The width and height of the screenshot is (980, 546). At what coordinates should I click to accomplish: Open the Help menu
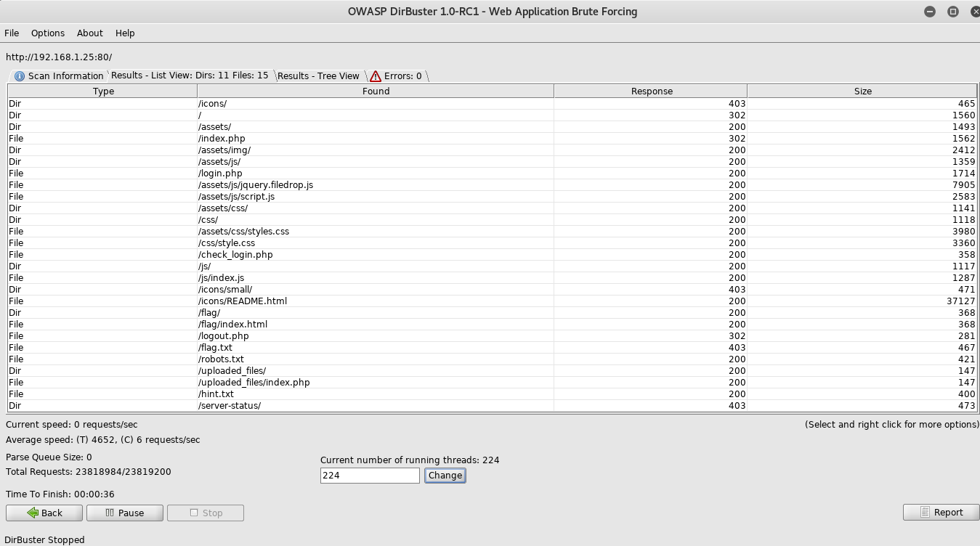coord(125,33)
